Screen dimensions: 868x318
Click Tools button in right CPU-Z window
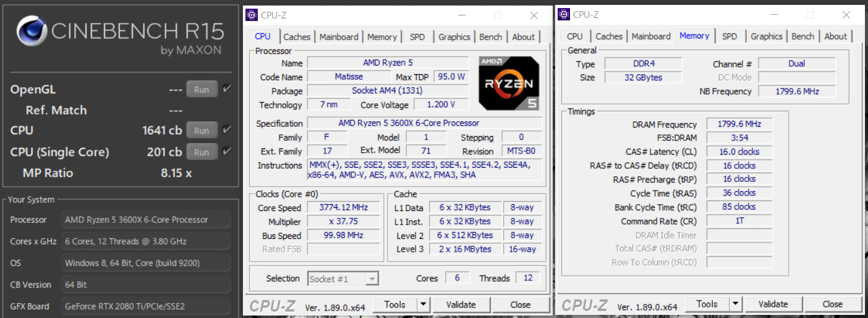point(707,304)
